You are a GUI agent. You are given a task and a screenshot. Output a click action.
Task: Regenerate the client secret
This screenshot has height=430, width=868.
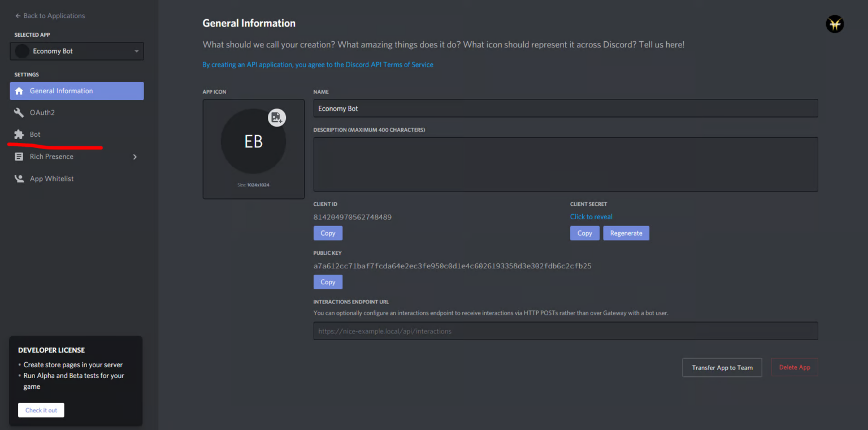pos(626,233)
